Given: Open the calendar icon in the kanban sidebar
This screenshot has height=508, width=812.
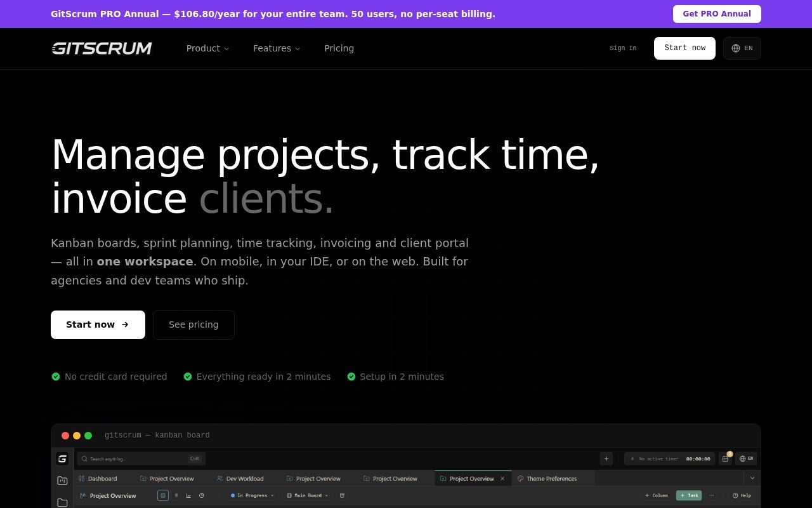Looking at the screenshot, I should click(62, 481).
